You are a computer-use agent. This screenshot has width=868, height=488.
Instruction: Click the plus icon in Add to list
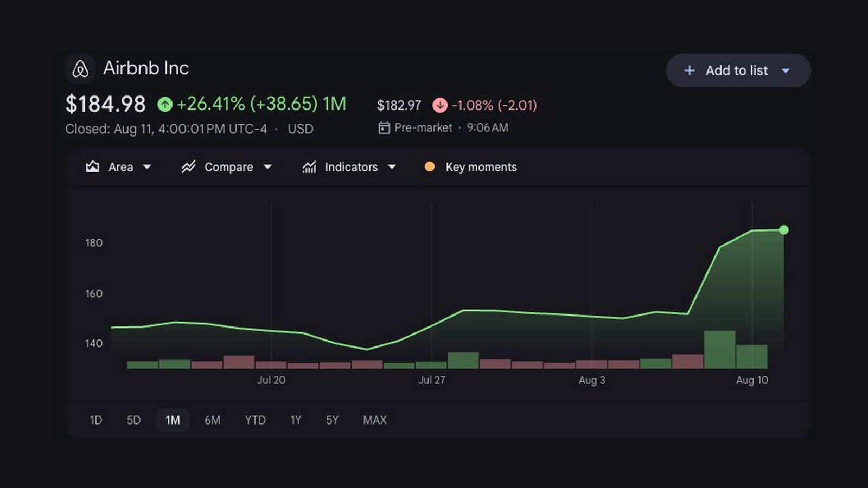(x=690, y=70)
